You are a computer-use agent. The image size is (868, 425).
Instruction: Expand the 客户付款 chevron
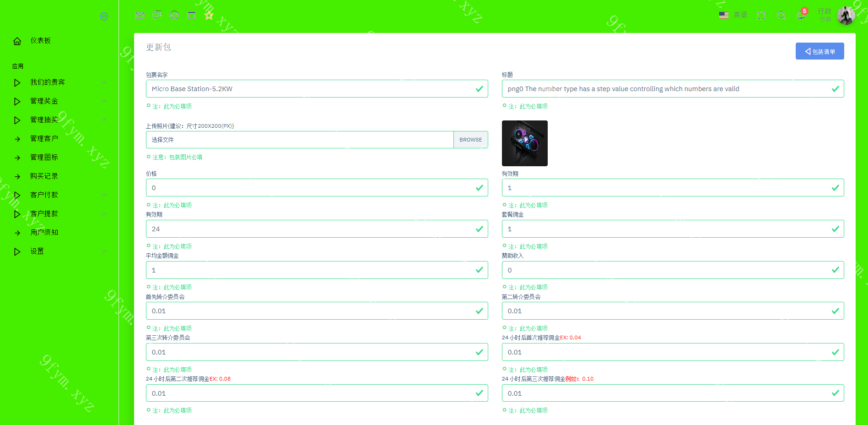(x=104, y=195)
